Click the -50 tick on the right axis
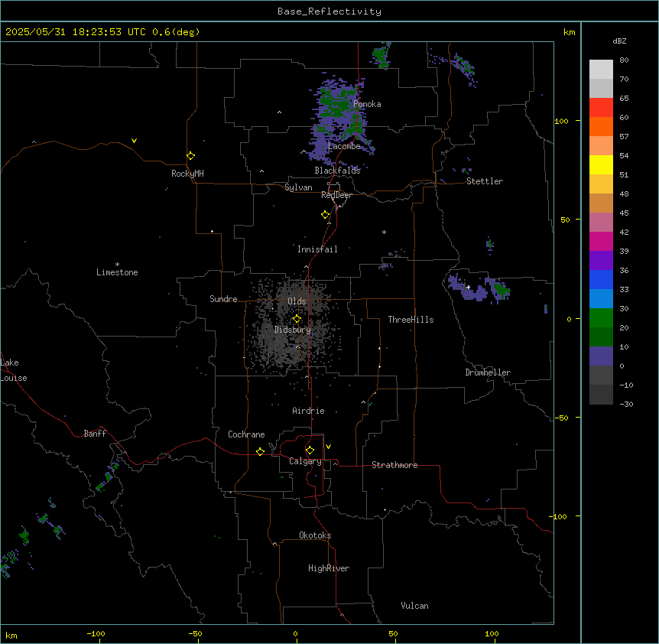This screenshot has height=644, width=659. click(x=561, y=418)
